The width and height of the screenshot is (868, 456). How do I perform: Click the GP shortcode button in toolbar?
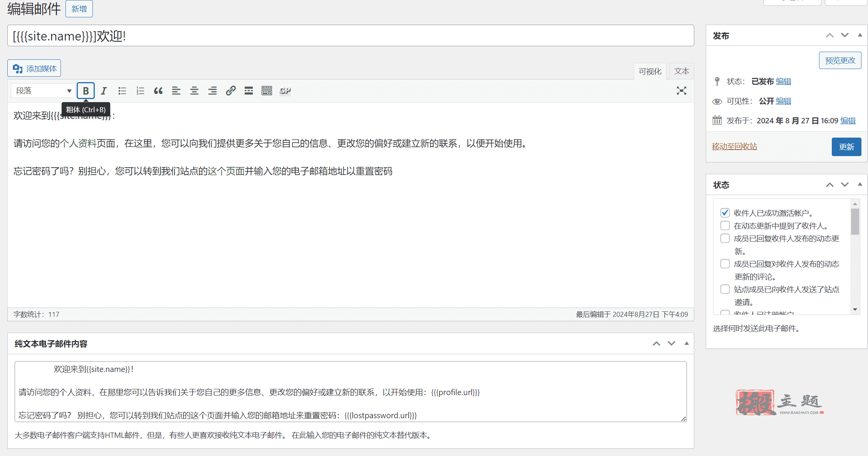pos(285,91)
